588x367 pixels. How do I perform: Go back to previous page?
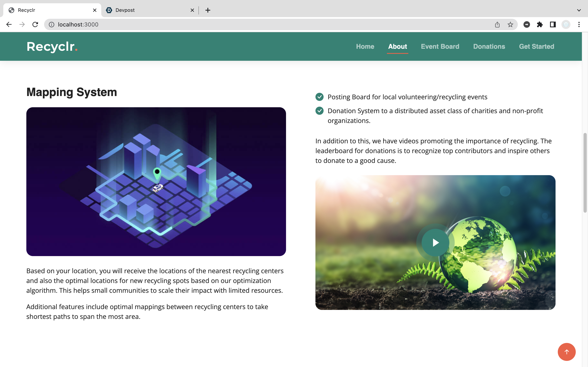pos(9,24)
